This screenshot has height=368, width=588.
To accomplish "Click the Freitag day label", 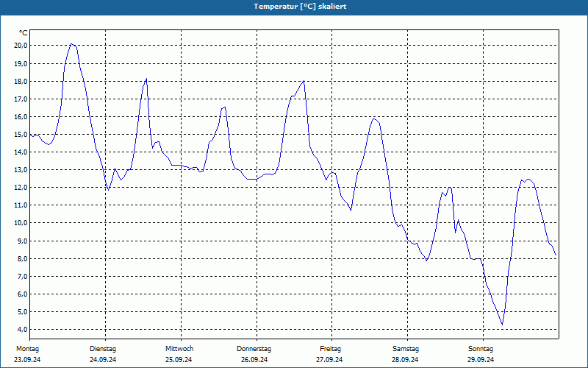I will pos(330,349).
